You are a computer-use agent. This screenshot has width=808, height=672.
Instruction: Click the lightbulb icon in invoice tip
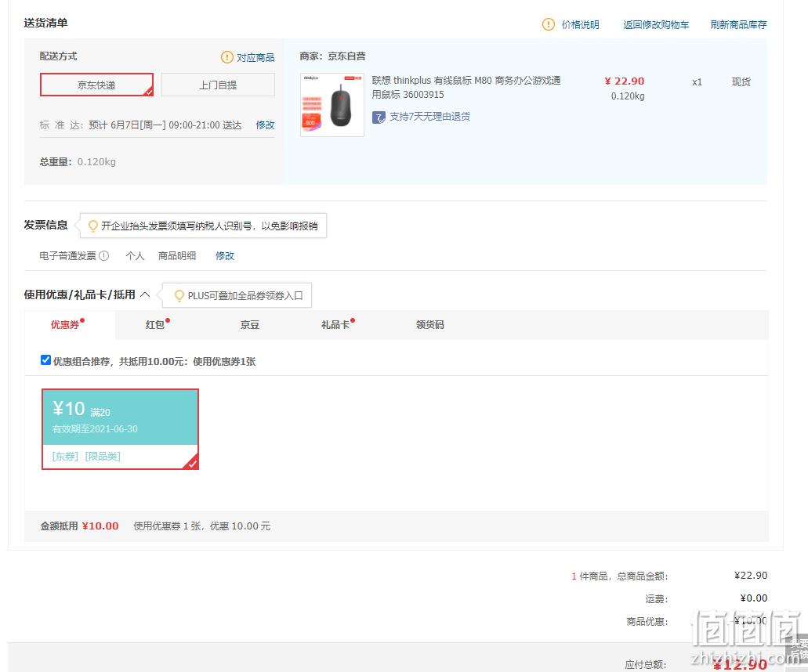(x=92, y=226)
